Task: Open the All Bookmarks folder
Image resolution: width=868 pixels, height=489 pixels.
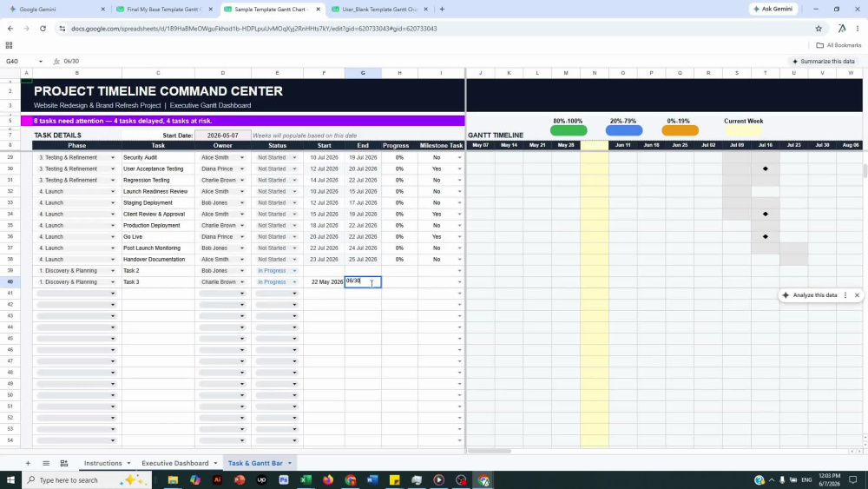Action: [838, 45]
